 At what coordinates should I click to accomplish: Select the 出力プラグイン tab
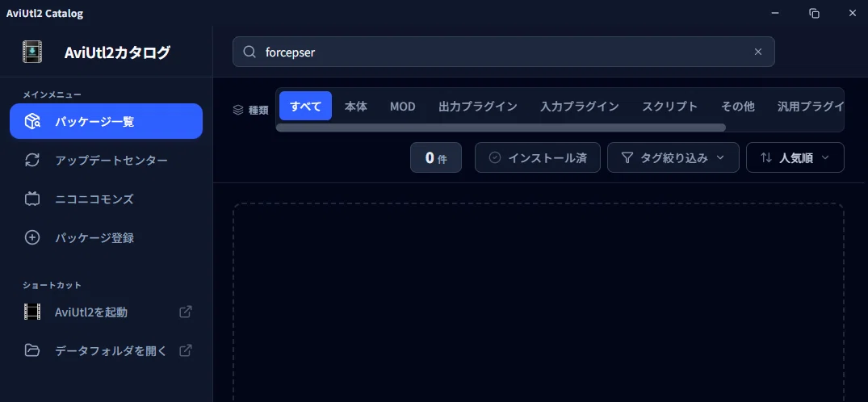[478, 106]
